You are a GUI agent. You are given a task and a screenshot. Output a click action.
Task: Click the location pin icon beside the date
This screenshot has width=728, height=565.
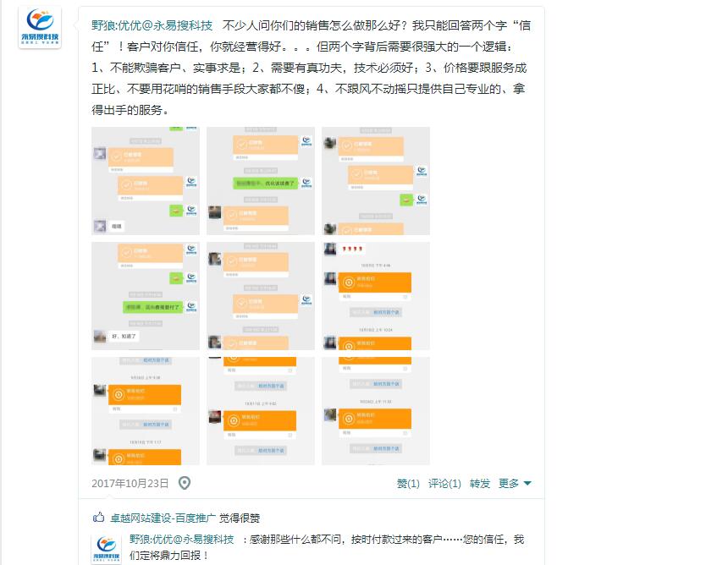coord(185,483)
